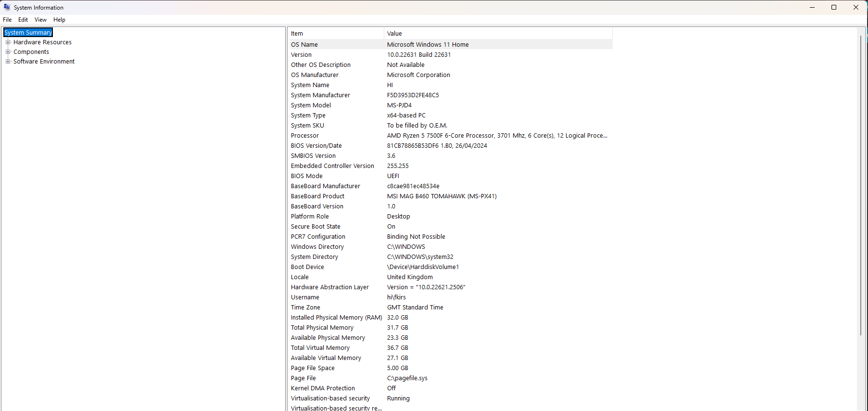Select the OS Manufacturer row
The image size is (868, 411).
click(x=450, y=75)
